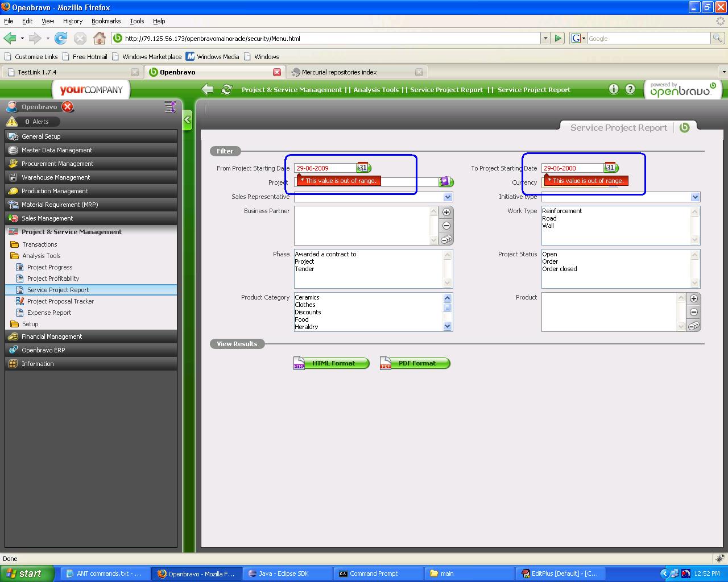Remove selected Product with minus icon
The width and height of the screenshot is (728, 582).
click(x=693, y=312)
